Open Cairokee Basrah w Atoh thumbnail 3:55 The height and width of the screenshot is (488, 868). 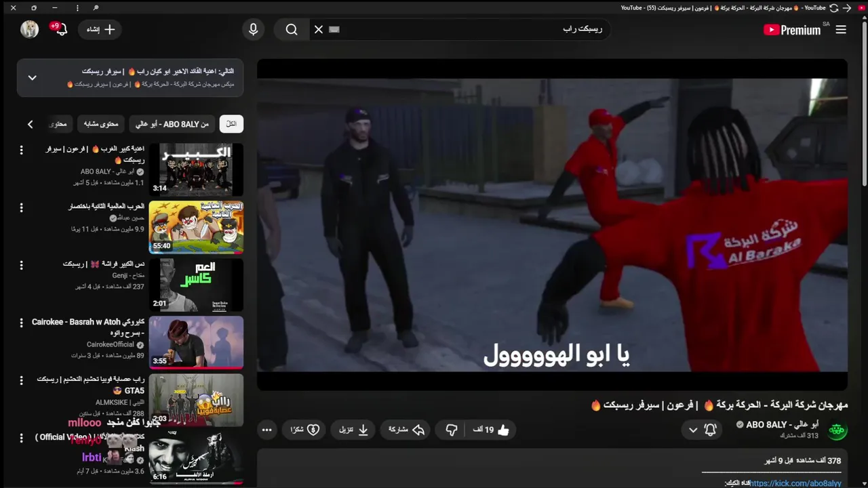(x=196, y=342)
